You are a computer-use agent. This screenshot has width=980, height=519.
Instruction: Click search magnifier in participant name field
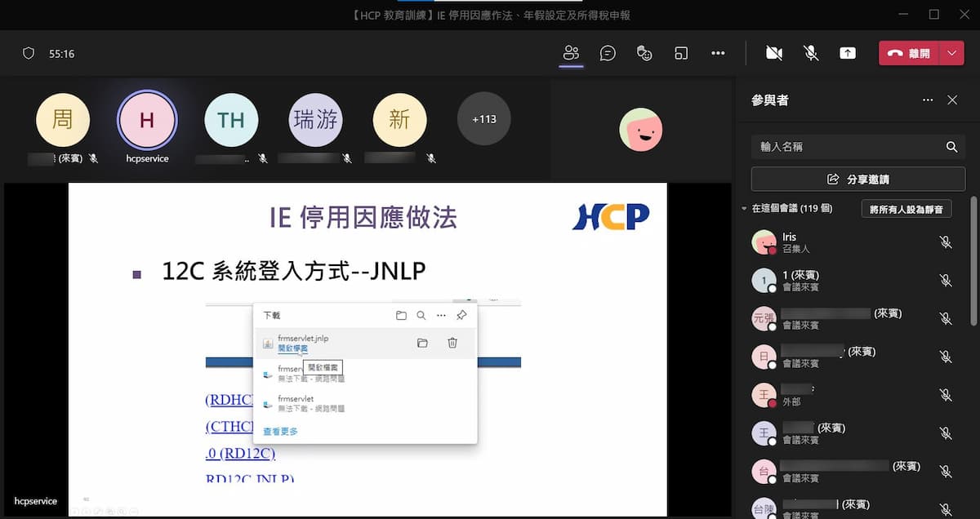coord(951,147)
